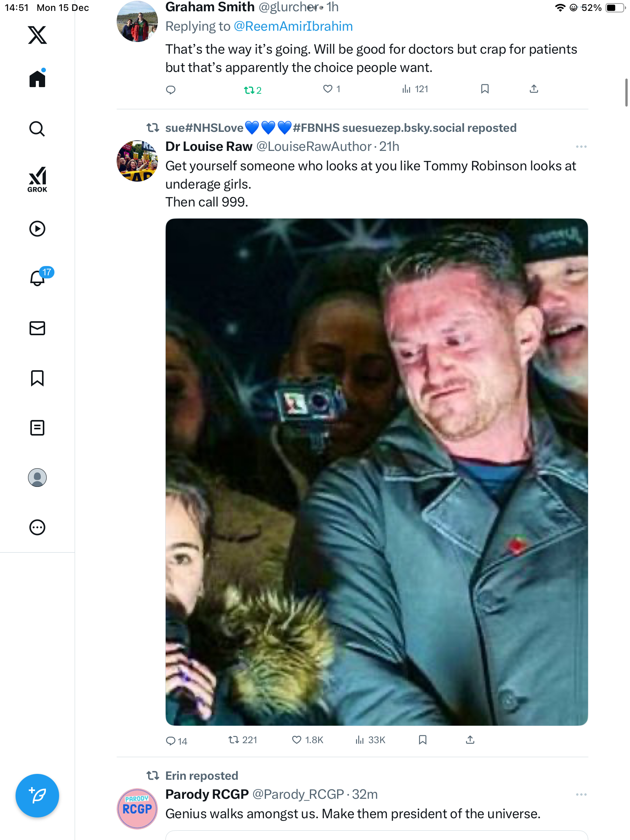630x840 pixels.
Task: Bookmark Dr Louise Raw's post
Action: 423,740
